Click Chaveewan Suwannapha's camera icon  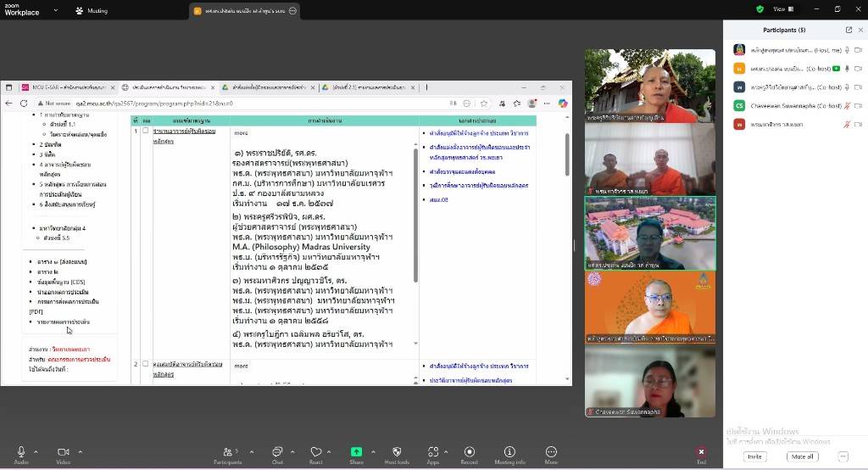pyautogui.click(x=859, y=106)
